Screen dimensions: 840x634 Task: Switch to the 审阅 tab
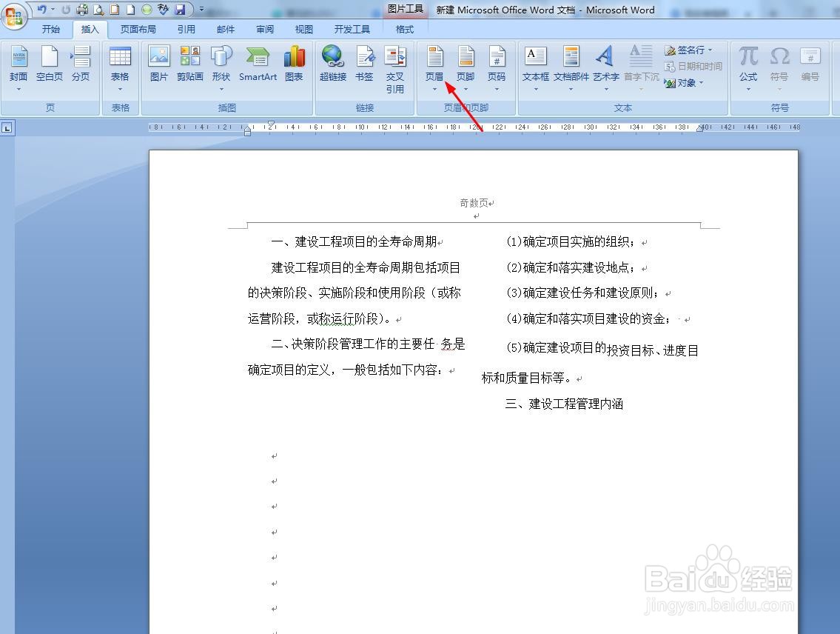tap(265, 30)
